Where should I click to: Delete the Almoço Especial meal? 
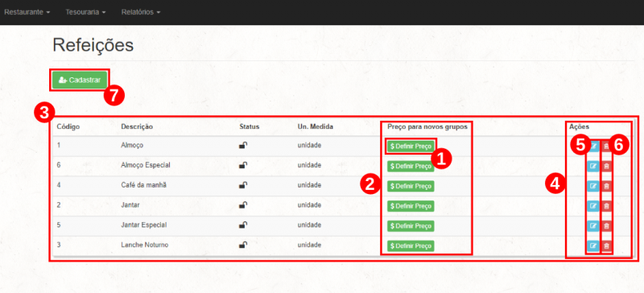(607, 166)
